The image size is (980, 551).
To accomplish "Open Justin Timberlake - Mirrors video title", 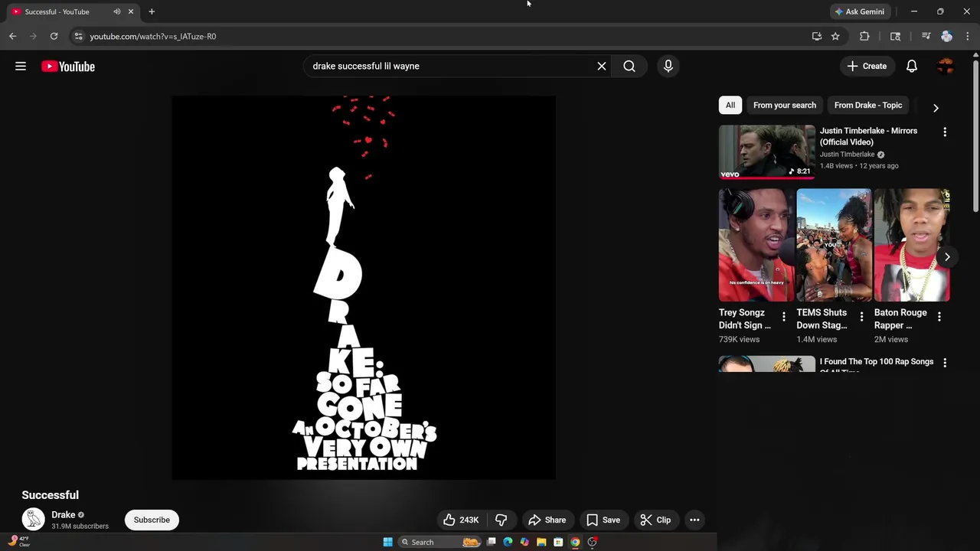I will pos(868,136).
